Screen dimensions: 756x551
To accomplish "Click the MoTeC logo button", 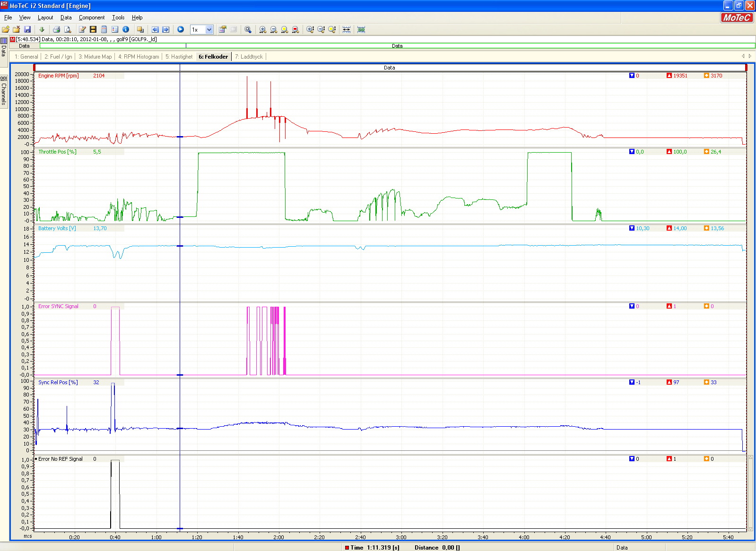I will pyautogui.click(x=737, y=17).
